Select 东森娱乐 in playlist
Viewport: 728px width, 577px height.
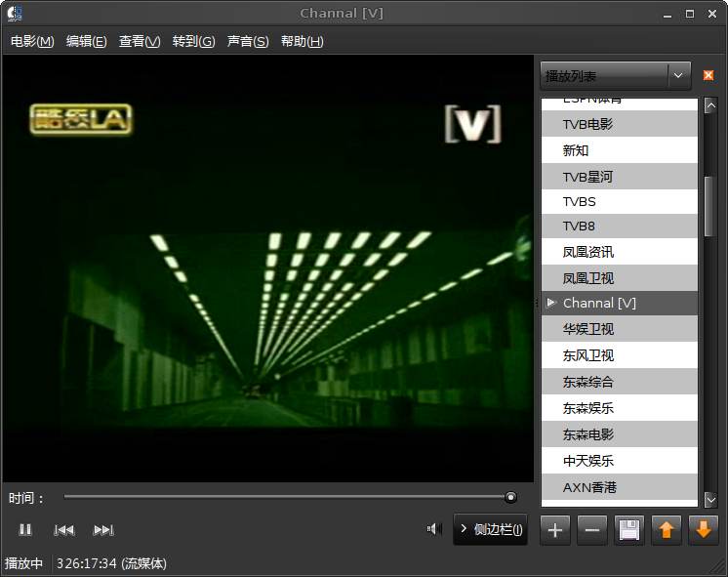[620, 408]
